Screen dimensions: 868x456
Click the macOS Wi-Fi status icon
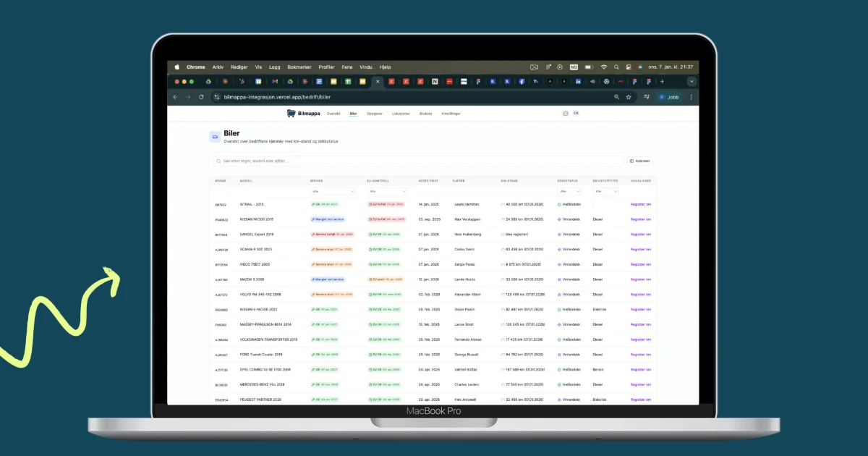(x=604, y=67)
